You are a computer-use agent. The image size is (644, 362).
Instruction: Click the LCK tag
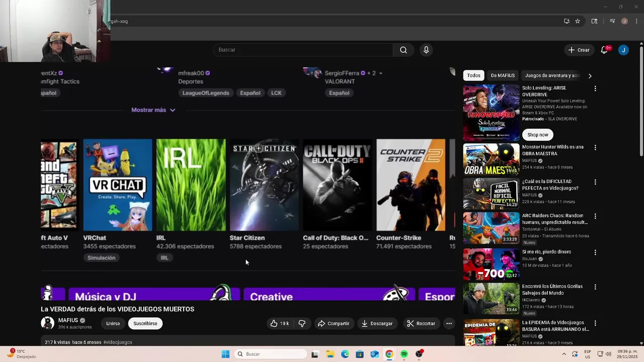(x=276, y=93)
